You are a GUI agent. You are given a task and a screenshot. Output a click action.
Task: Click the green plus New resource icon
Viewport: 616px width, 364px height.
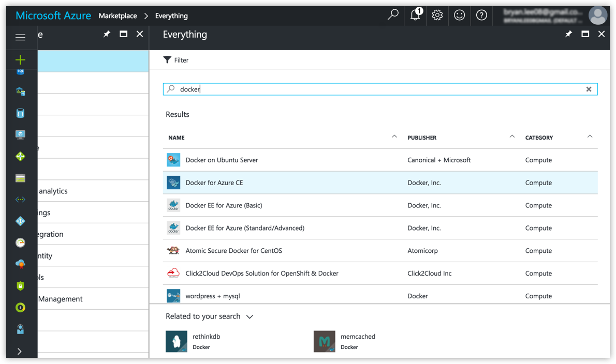(20, 60)
